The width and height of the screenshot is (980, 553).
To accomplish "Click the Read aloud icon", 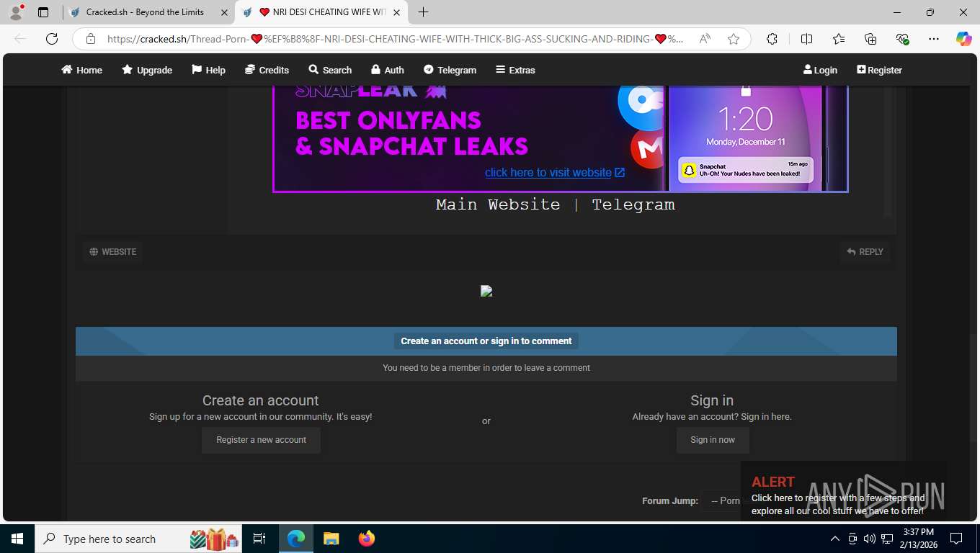I will pyautogui.click(x=705, y=39).
